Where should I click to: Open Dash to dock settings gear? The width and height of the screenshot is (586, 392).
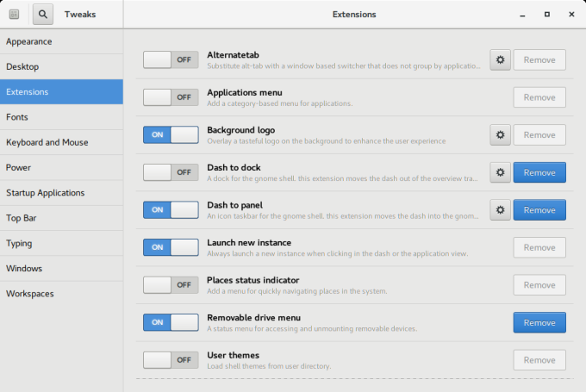[x=500, y=172]
